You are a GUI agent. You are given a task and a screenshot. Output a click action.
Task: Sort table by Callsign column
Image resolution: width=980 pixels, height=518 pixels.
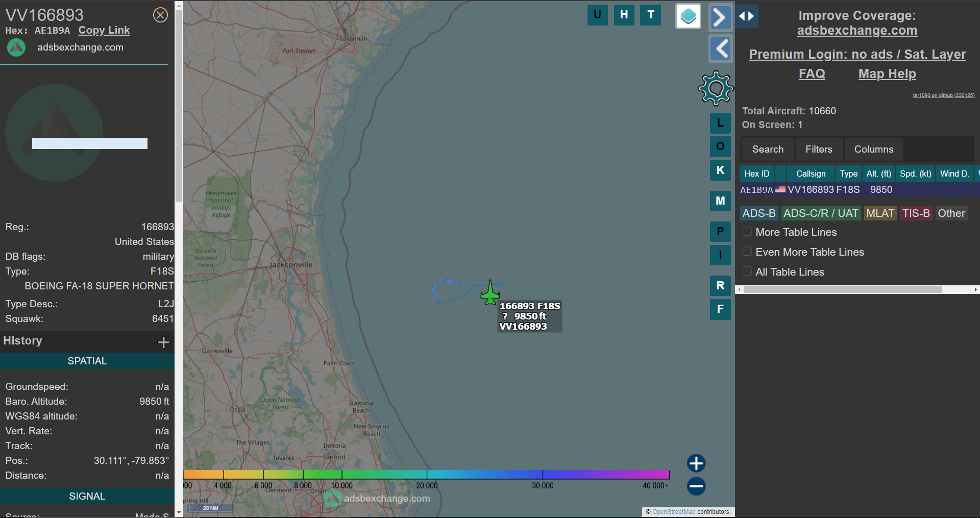tap(811, 174)
